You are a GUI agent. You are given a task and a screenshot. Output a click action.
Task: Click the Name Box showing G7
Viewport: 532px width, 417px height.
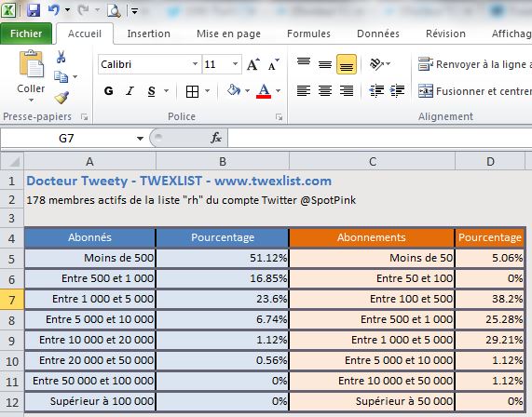tap(66, 139)
